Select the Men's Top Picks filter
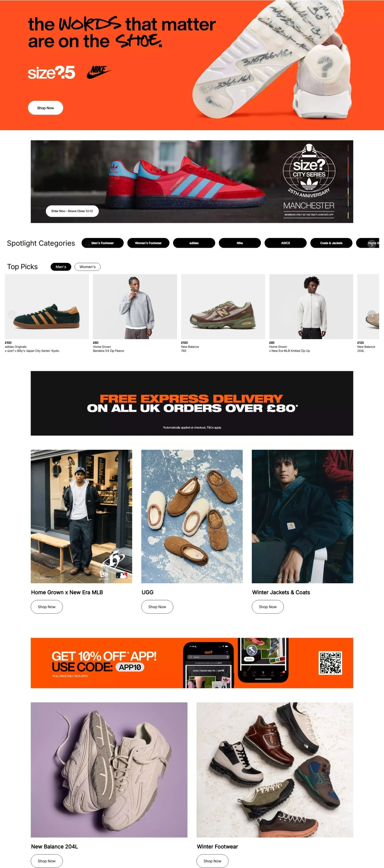The height and width of the screenshot is (868, 384). click(x=61, y=267)
